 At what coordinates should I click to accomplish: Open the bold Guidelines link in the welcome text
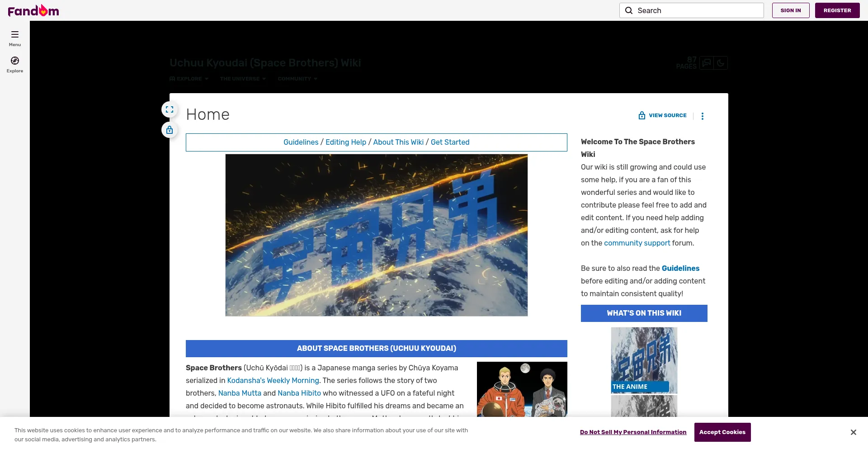680,268
